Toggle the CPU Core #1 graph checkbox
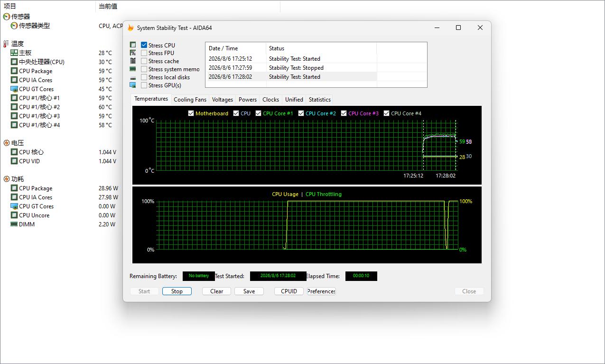Screen dimensions: 605x364 coord(258,113)
